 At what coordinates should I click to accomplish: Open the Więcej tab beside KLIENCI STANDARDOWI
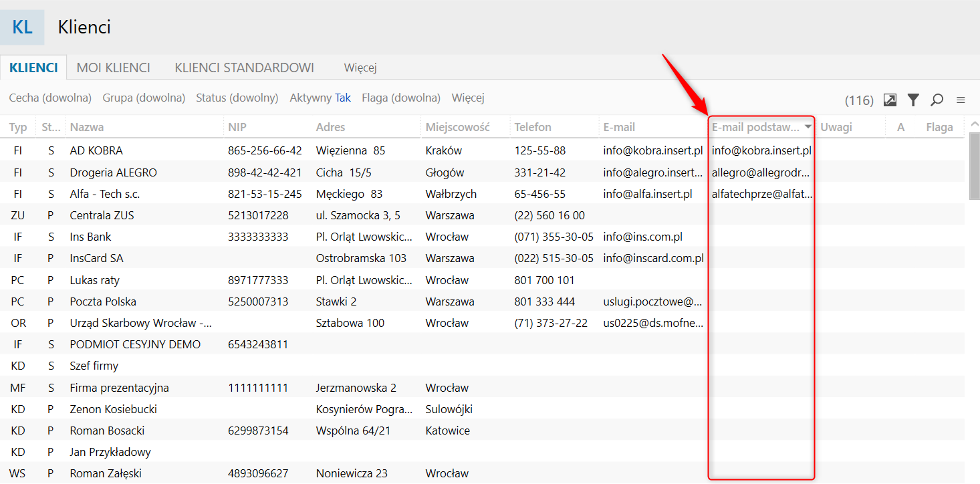[x=360, y=68]
